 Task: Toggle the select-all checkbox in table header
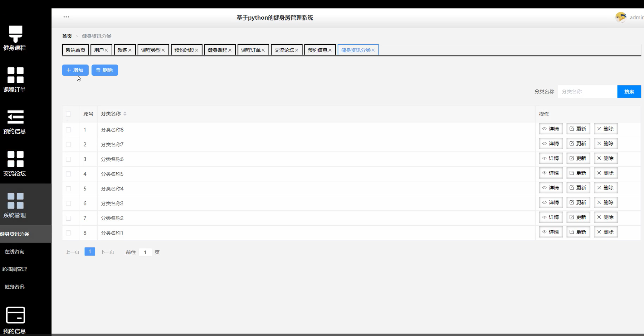tap(68, 114)
